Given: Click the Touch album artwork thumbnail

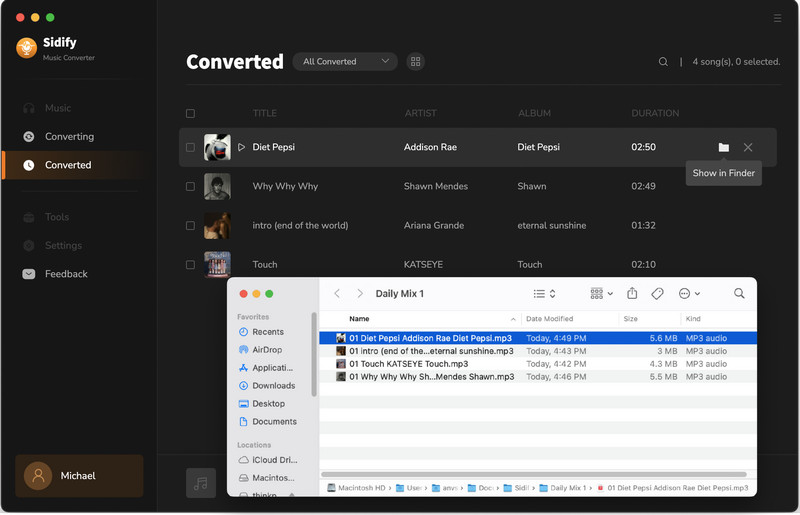Looking at the screenshot, I should [x=217, y=265].
